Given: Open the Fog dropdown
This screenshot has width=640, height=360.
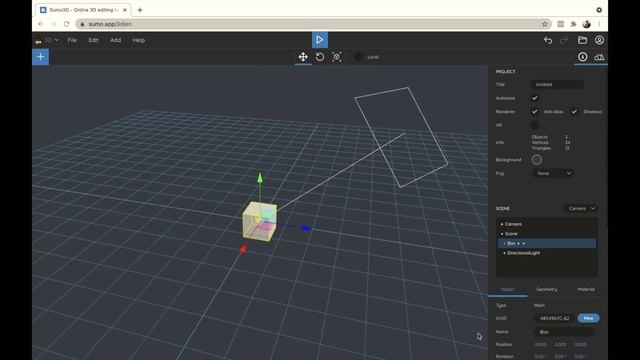Looking at the screenshot, I should (553, 173).
